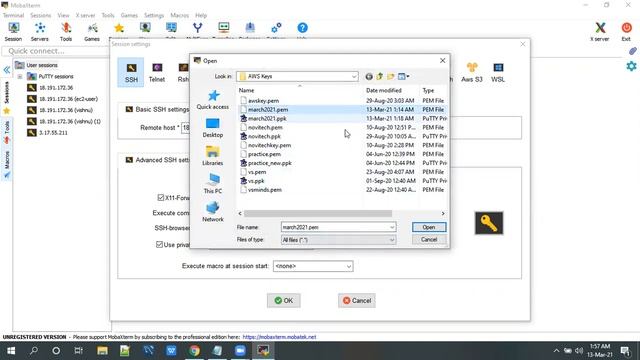The image size is (640, 360).
Task: Click the Up One Level folder icon
Action: [x=380, y=76]
